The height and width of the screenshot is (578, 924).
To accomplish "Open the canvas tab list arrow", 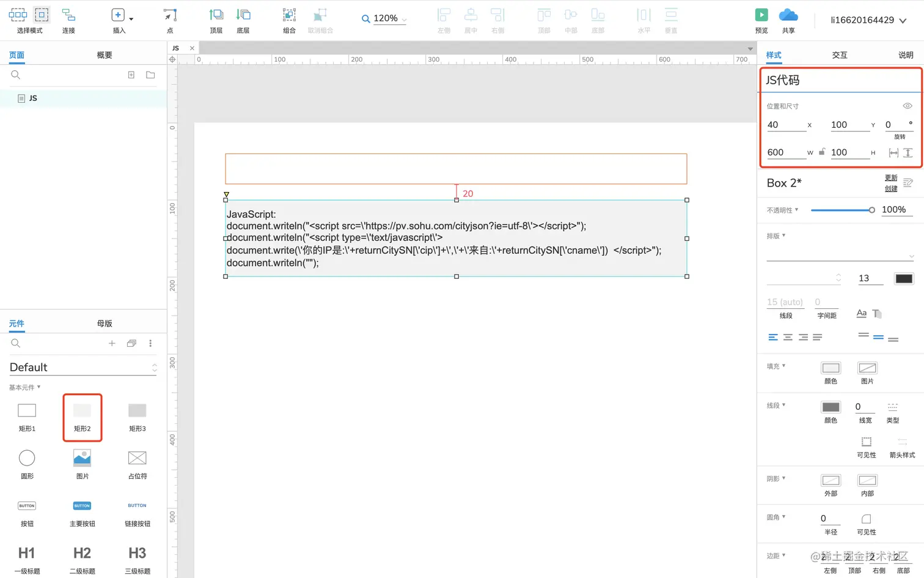I will 750,48.
